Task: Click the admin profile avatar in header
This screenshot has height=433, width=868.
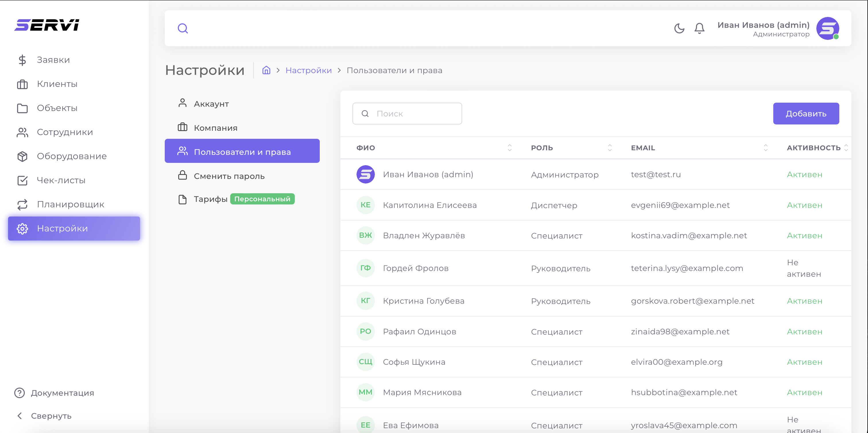Action: 827,28
